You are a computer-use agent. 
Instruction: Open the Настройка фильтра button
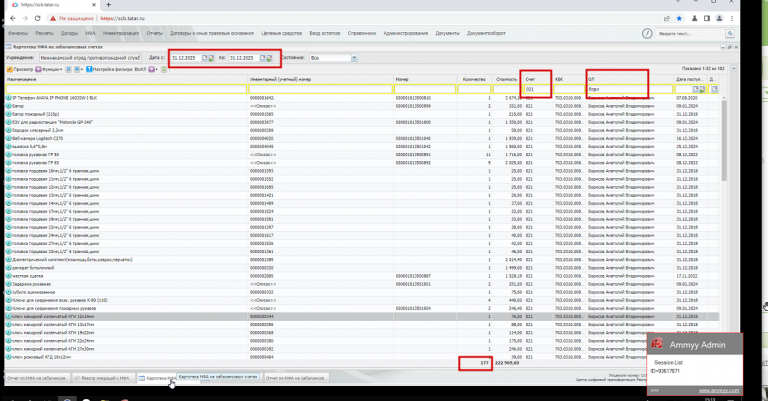[116, 70]
